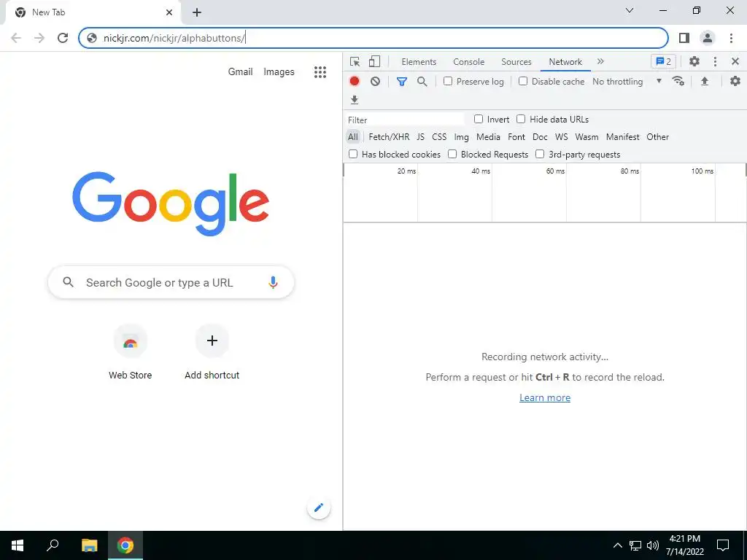Image resolution: width=747 pixels, height=560 pixels.
Task: Enable Disable cache checkbox
Action: click(523, 81)
